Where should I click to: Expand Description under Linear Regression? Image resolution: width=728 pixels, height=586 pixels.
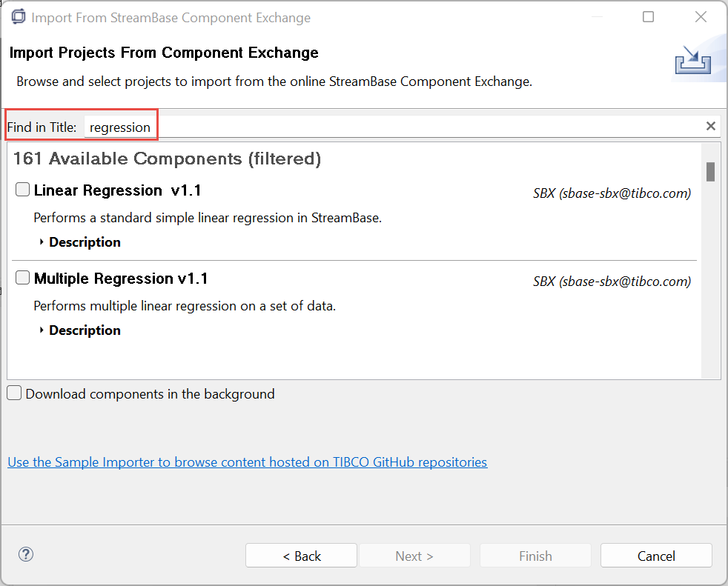point(80,242)
